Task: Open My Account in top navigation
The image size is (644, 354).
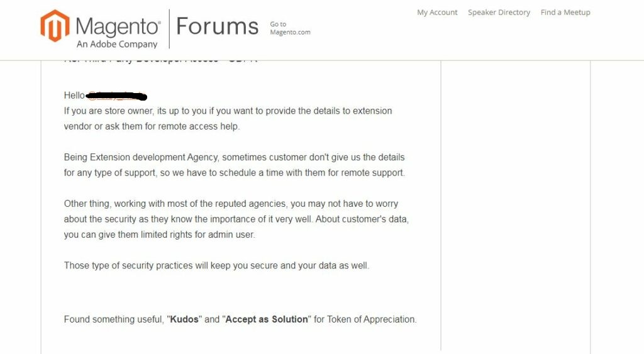Action: (x=437, y=13)
